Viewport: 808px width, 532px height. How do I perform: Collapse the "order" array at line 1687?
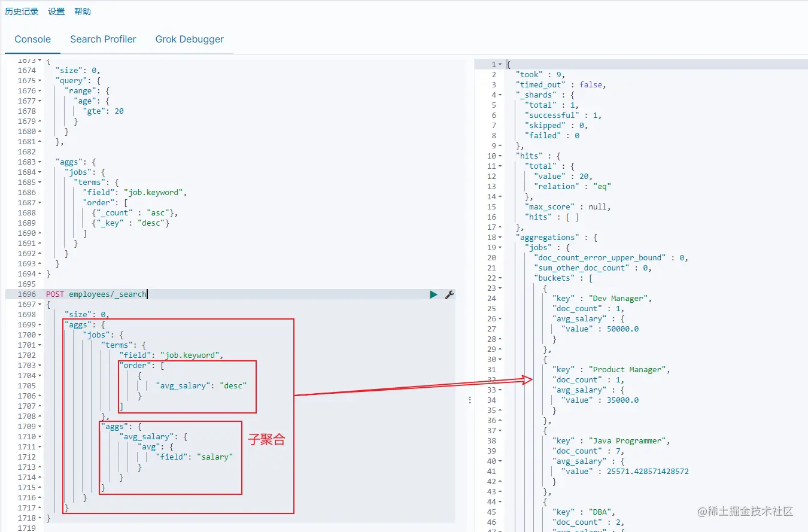(x=40, y=203)
